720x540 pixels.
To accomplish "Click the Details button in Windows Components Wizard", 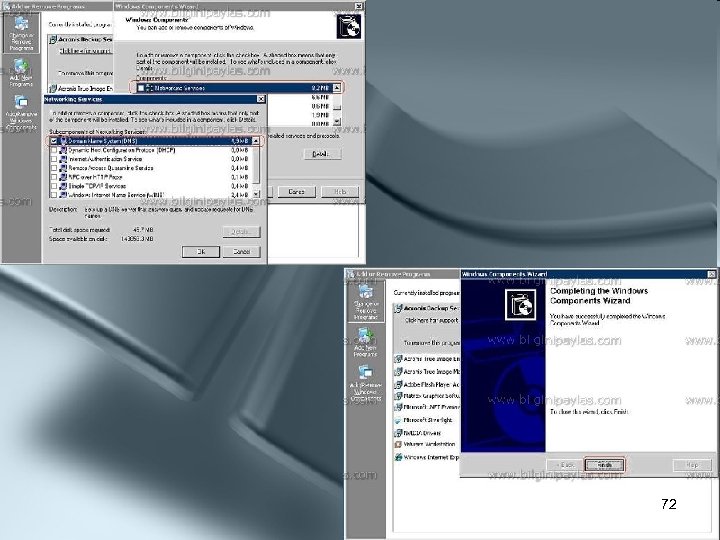I will [323, 154].
